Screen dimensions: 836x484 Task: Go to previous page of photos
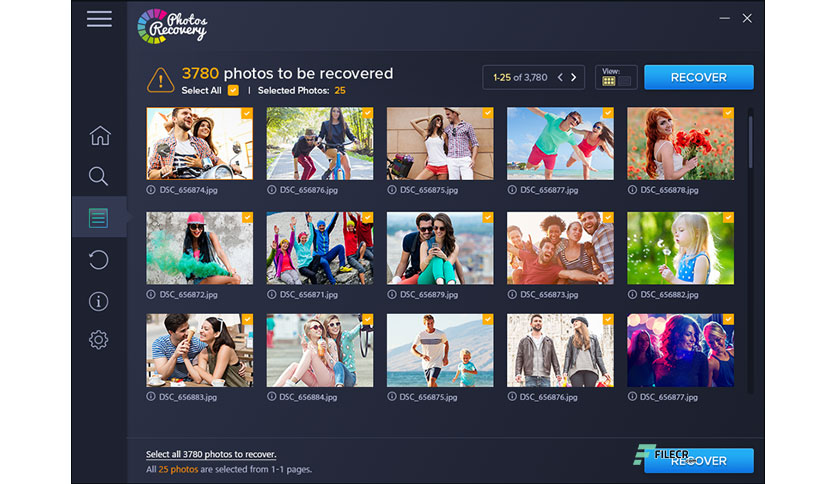click(x=560, y=77)
